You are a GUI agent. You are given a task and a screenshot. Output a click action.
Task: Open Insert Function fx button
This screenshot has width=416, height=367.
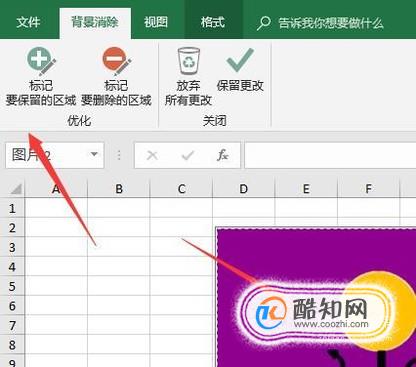(x=222, y=155)
